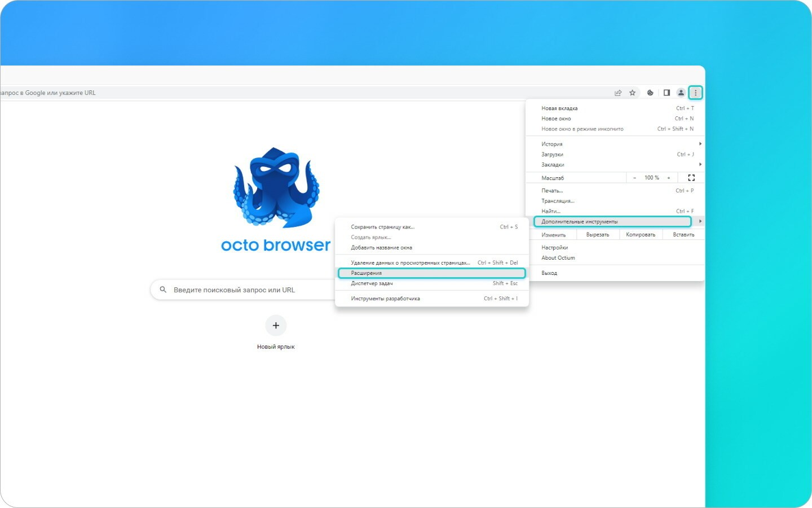The image size is (812, 508).
Task: Select Печать... in the menu
Action: coord(615,191)
